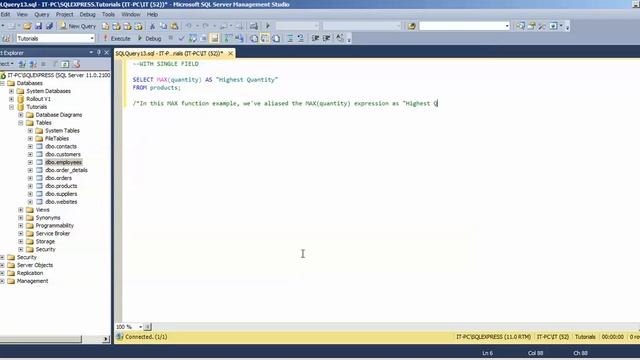The width and height of the screenshot is (640, 360).
Task: Open the Find combo box dropdown
Action: [507, 26]
